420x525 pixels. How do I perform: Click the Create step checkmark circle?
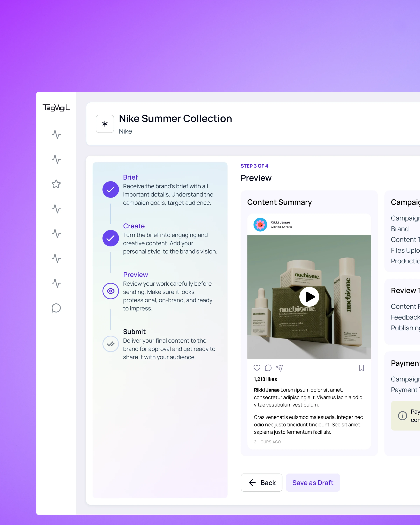[x=111, y=238]
